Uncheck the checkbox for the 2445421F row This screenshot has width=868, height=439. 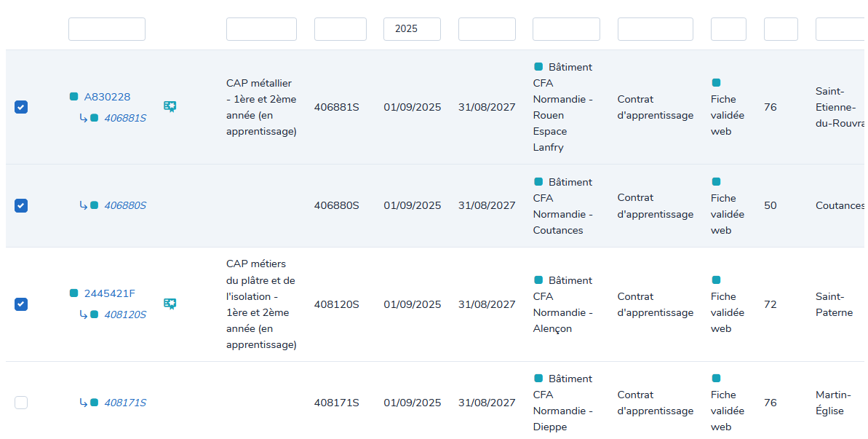click(21, 304)
